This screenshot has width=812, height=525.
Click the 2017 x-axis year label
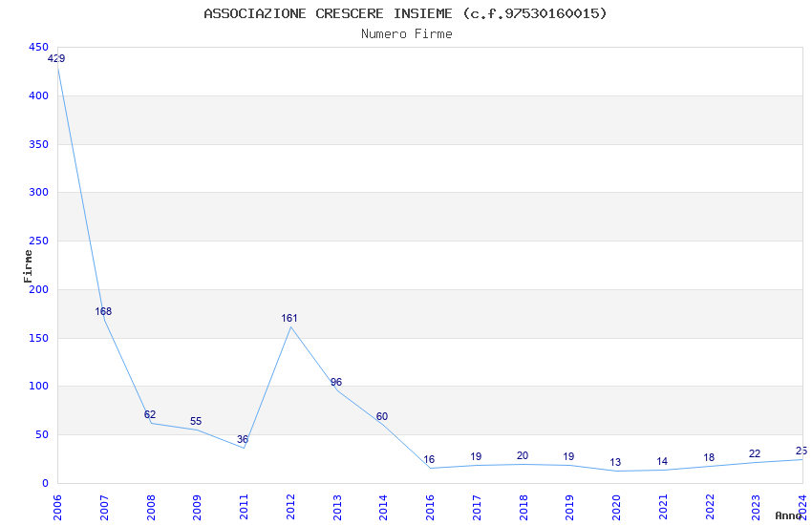pyautogui.click(x=477, y=507)
